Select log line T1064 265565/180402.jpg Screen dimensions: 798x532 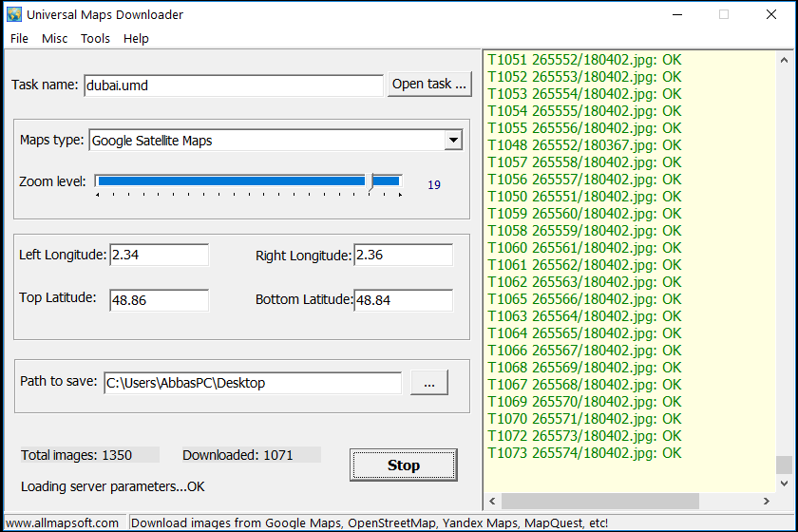click(584, 333)
